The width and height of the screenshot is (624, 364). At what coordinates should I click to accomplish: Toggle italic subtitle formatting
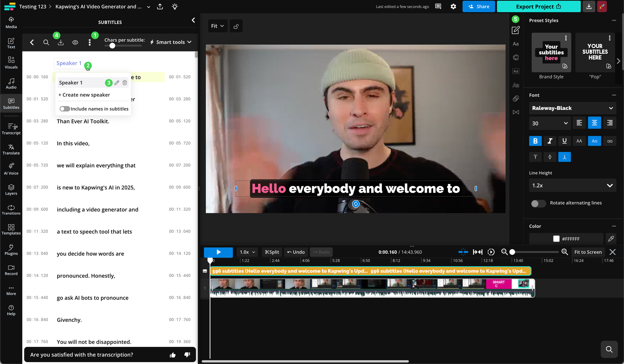point(550,141)
